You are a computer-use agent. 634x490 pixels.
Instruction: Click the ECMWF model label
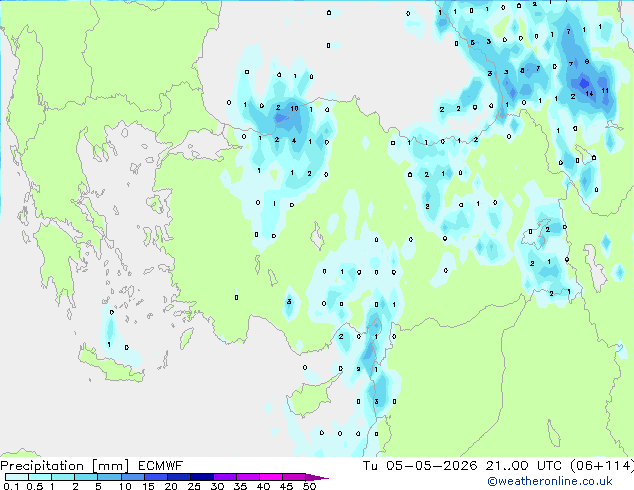coord(161,466)
